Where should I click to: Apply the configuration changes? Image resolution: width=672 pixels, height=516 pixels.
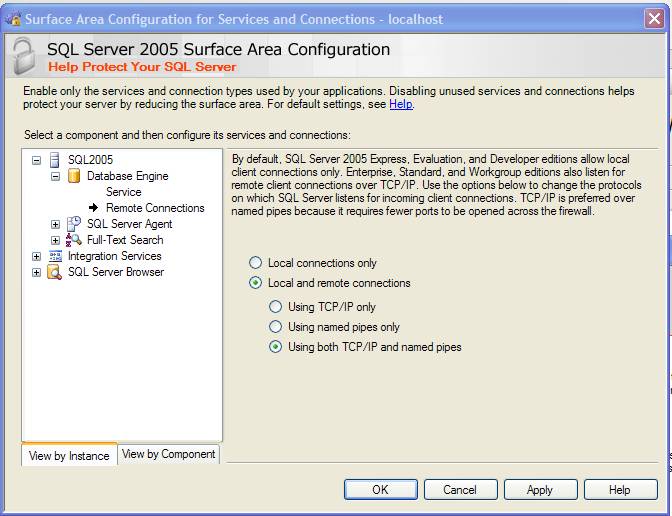(540, 489)
